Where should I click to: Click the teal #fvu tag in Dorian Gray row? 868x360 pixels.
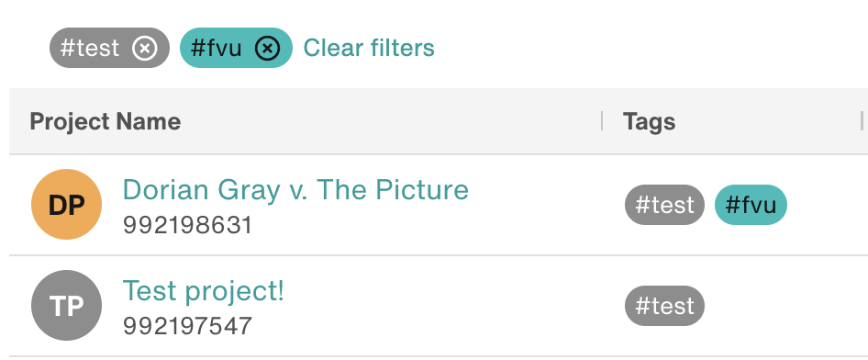click(751, 205)
